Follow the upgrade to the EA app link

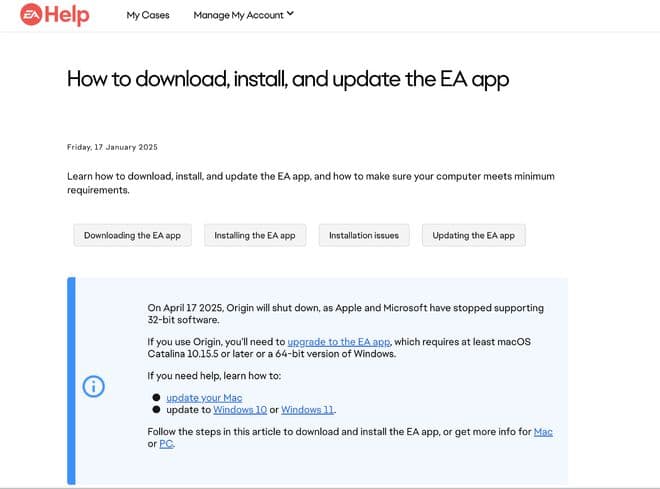click(339, 341)
